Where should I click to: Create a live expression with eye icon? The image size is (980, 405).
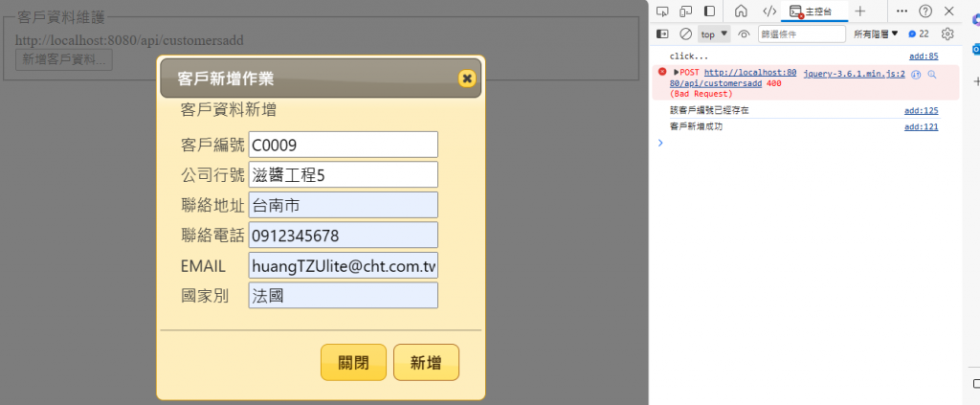pyautogui.click(x=743, y=34)
